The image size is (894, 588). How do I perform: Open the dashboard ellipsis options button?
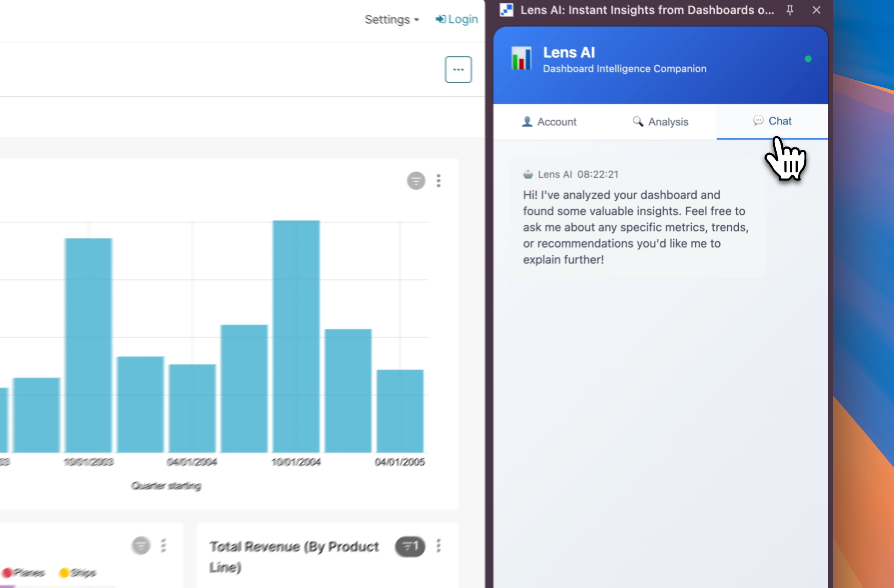pos(458,69)
